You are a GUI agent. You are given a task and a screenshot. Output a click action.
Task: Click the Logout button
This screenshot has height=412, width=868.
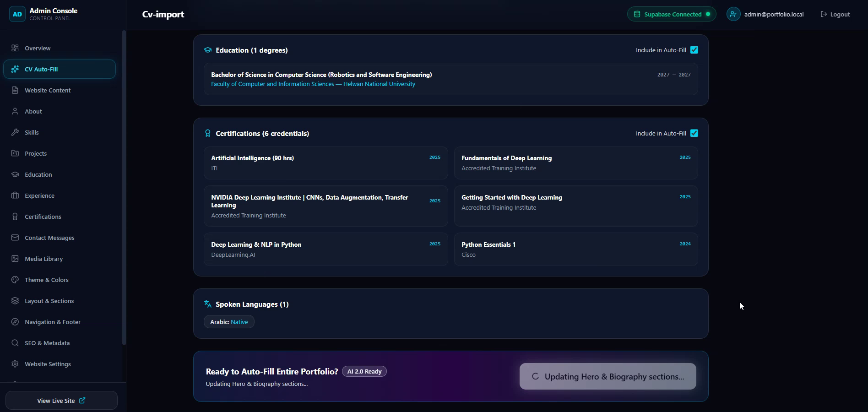coord(835,14)
